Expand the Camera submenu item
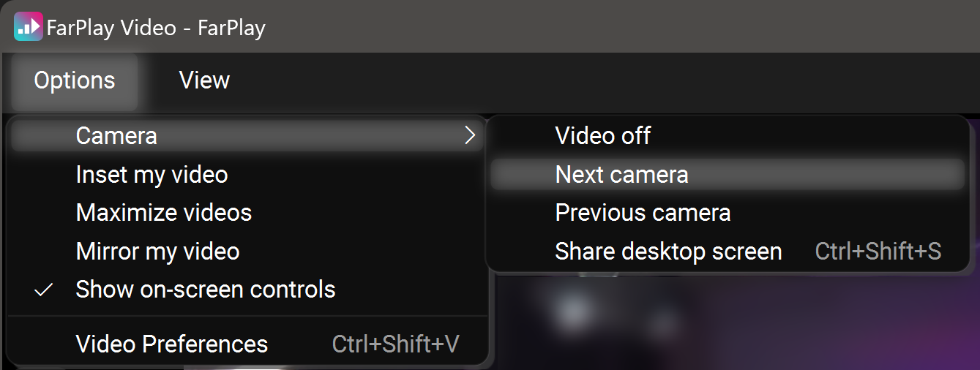980x370 pixels. pos(116,135)
